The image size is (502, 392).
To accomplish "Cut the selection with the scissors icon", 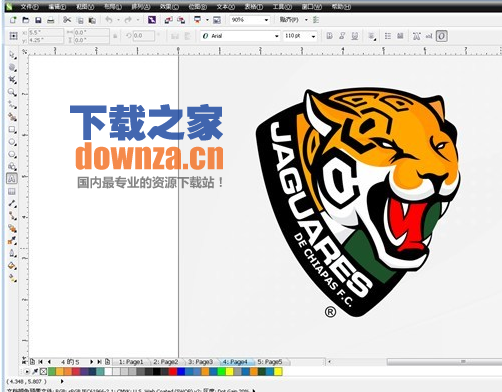I will [x=67, y=20].
